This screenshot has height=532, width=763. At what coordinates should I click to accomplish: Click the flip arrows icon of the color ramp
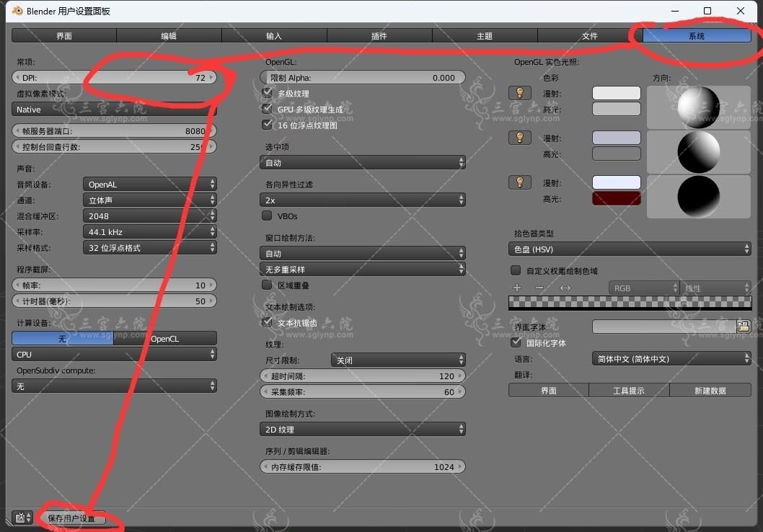(565, 288)
